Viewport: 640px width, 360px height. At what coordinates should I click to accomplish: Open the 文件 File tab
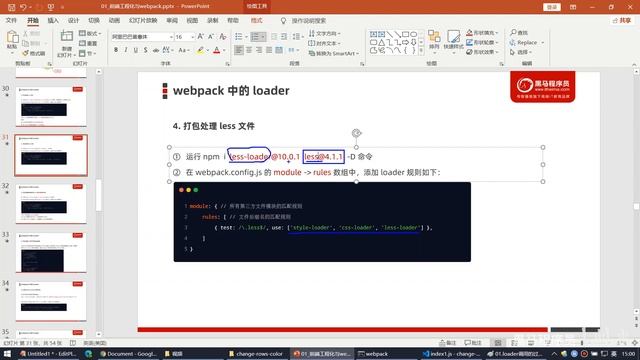[11, 20]
